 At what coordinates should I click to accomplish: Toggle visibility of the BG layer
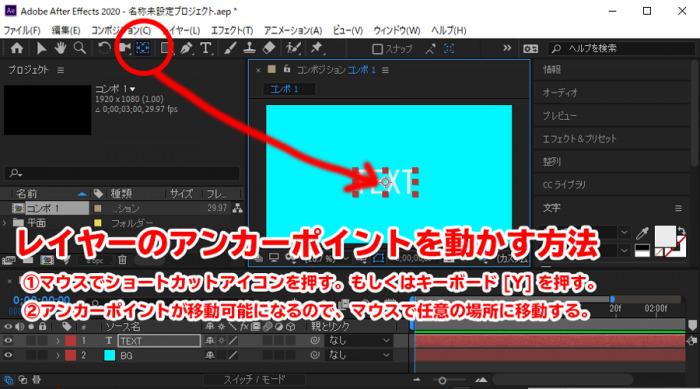[8, 356]
